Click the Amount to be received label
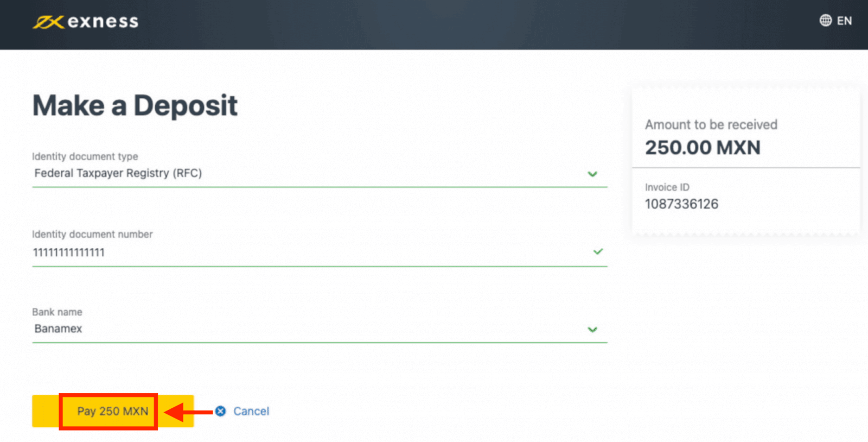The width and height of the screenshot is (868, 442). point(711,125)
